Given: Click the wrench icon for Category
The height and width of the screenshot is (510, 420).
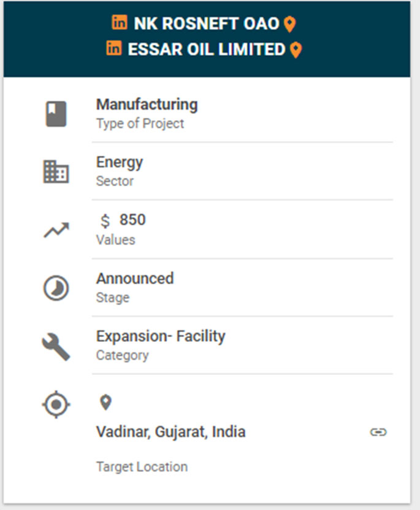Looking at the screenshot, I should tap(56, 347).
